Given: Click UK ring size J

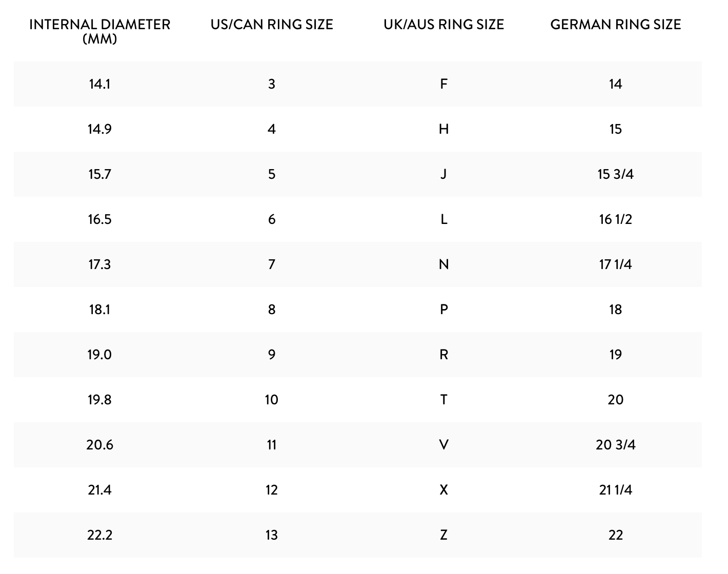Looking at the screenshot, I should 443,174.
